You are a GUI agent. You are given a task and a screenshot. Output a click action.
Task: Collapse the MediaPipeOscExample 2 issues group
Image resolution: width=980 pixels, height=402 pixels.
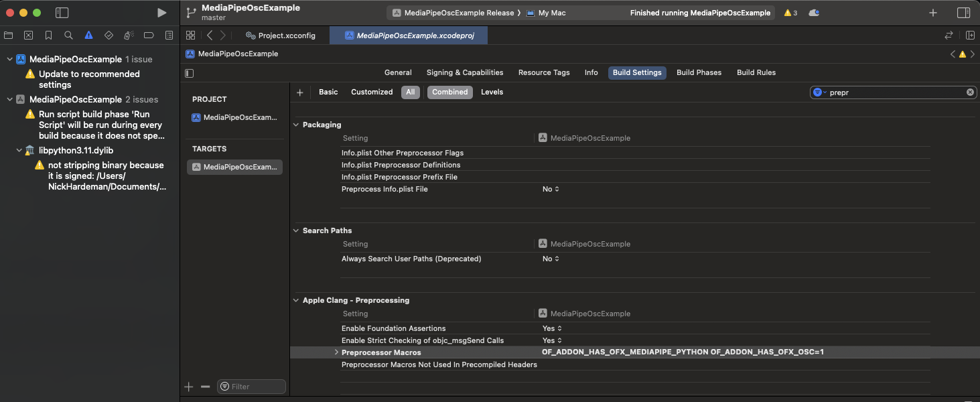pyautogui.click(x=9, y=100)
